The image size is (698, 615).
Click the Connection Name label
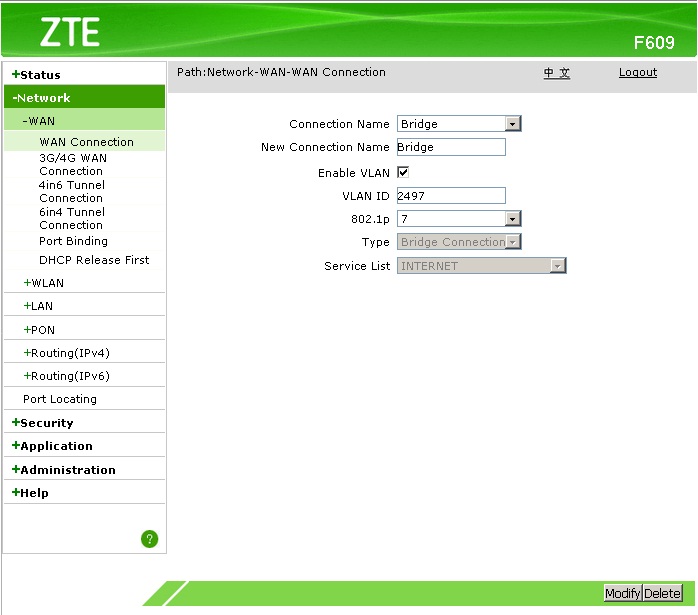coord(339,124)
